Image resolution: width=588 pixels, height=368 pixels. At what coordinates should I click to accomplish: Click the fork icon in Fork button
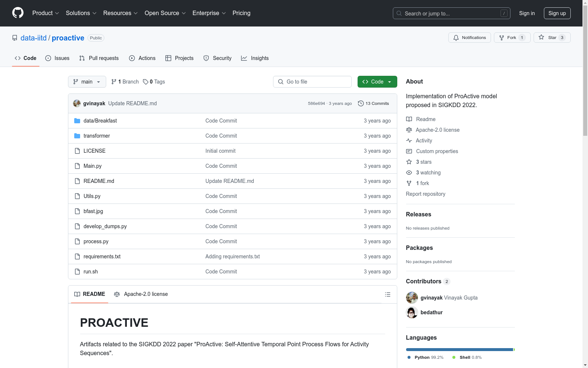(x=502, y=38)
